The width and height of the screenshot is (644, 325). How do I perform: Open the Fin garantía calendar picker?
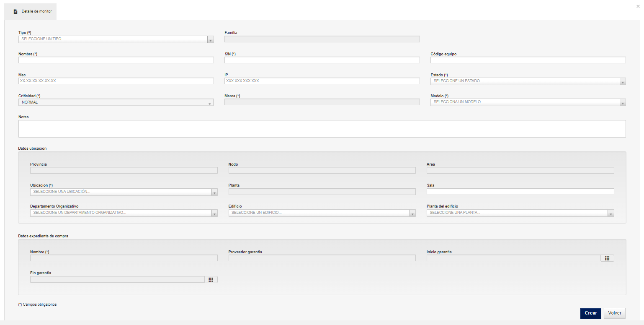[211, 279]
